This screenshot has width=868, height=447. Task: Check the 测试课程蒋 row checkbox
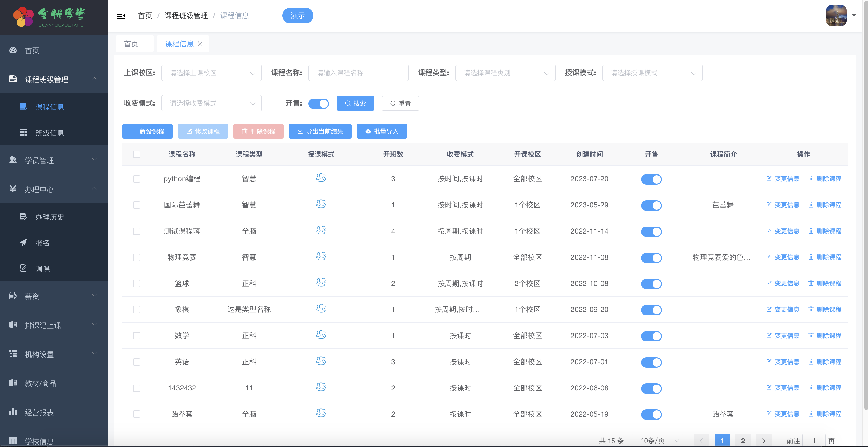pos(136,231)
